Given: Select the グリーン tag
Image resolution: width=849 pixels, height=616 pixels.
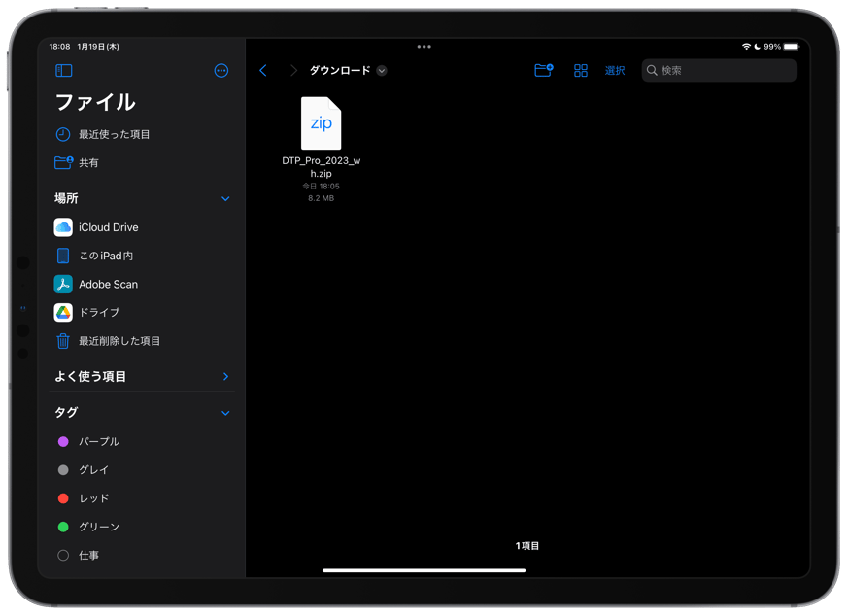Looking at the screenshot, I should [x=142, y=527].
